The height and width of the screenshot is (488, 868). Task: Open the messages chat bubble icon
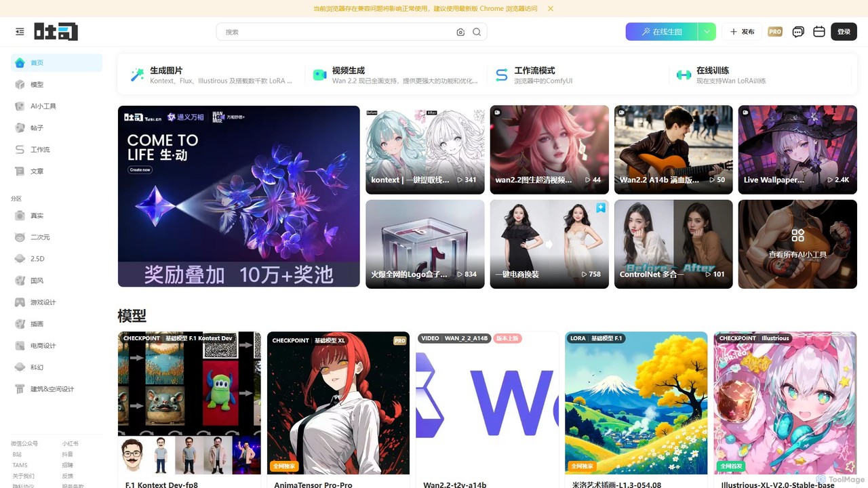(x=798, y=32)
